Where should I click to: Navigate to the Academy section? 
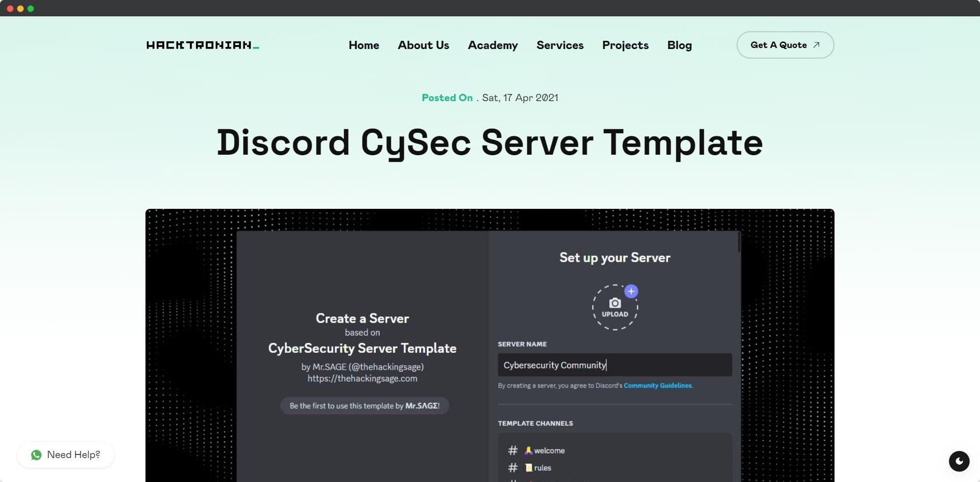pyautogui.click(x=493, y=45)
